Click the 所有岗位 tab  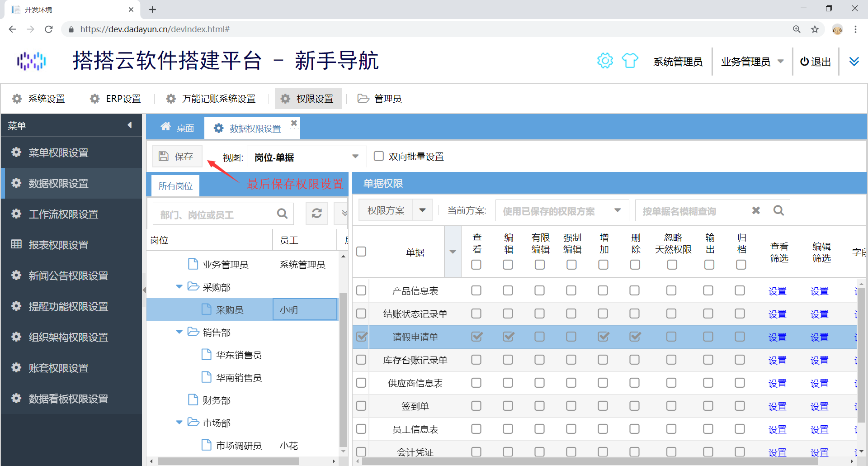pyautogui.click(x=175, y=185)
